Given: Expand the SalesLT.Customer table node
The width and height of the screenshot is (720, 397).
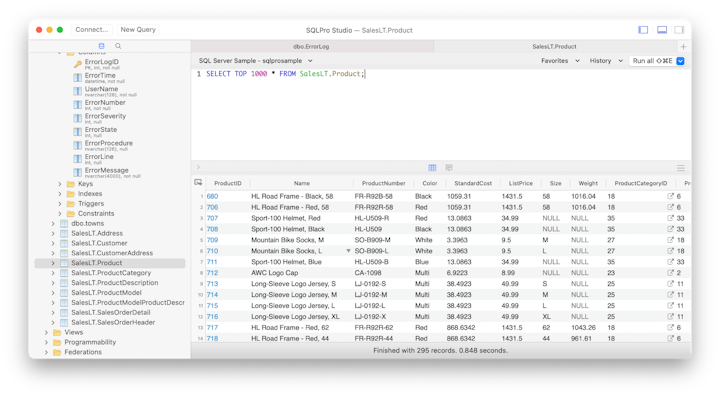Looking at the screenshot, I should point(53,243).
